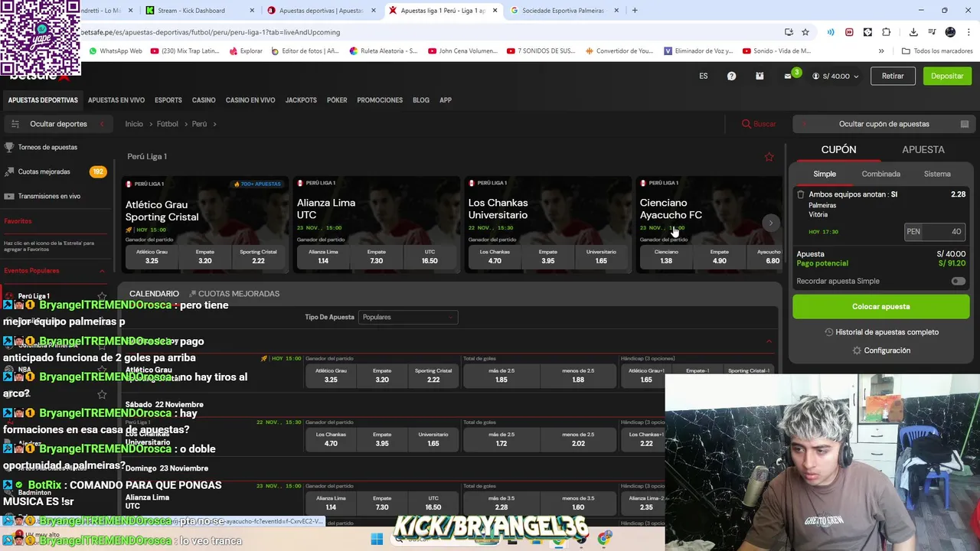The image size is (980, 551).
Task: Open Todos los marcadores folder
Action: pyautogui.click(x=937, y=51)
